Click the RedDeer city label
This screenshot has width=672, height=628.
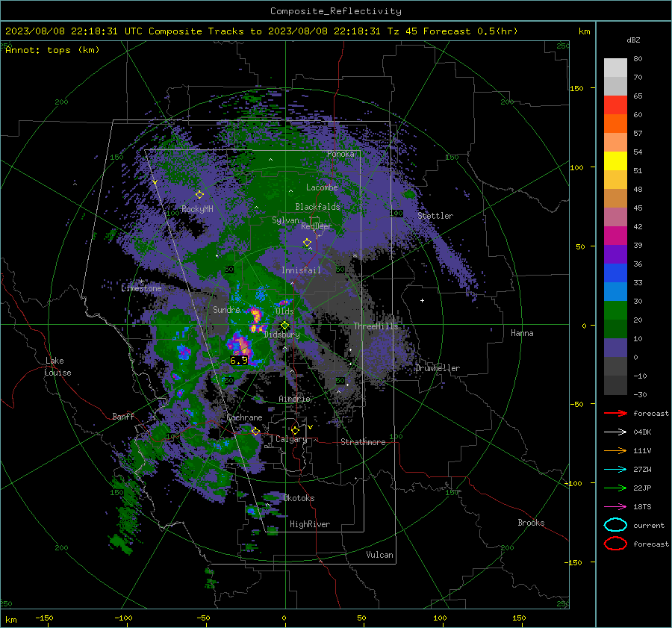pyautogui.click(x=317, y=226)
